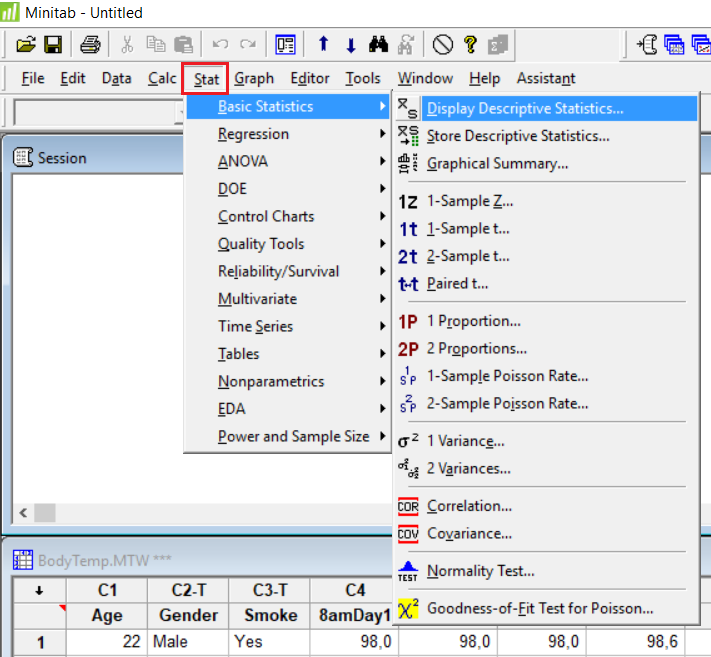Viewport: 711px width, 657px height.
Task: Open the File menu
Action: (x=33, y=78)
